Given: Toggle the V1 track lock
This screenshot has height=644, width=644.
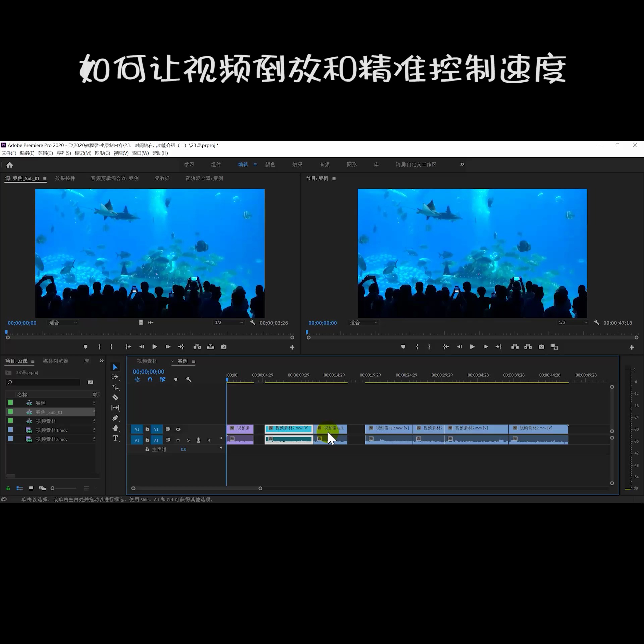Looking at the screenshot, I should click(147, 429).
